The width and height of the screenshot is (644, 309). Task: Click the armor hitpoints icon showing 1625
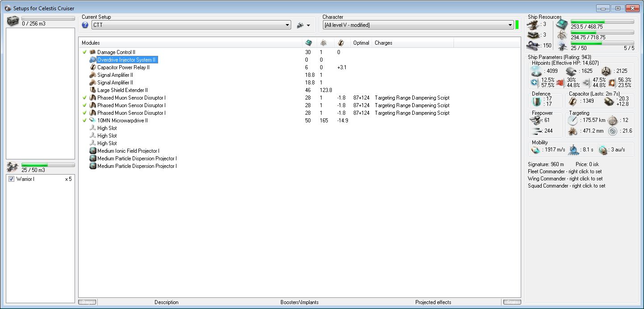point(572,71)
